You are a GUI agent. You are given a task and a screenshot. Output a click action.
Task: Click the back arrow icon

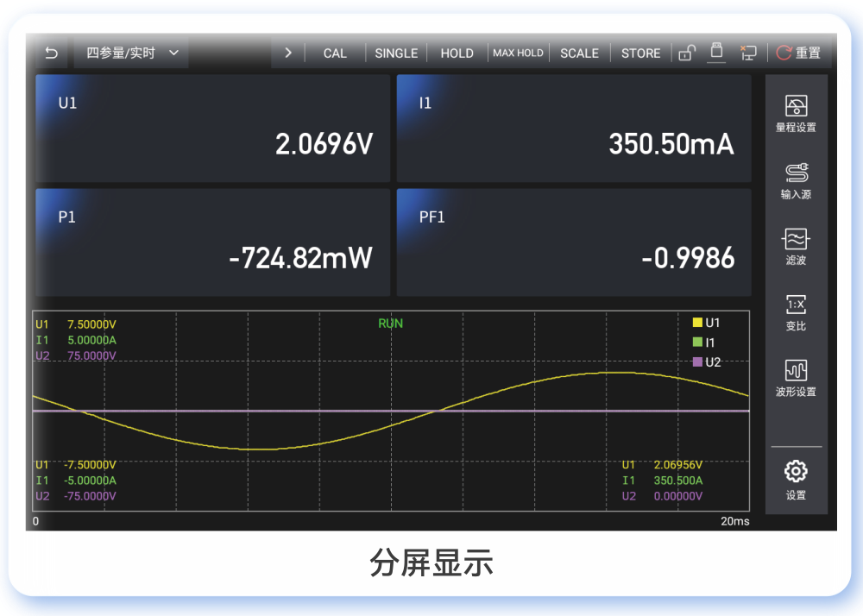point(51,53)
